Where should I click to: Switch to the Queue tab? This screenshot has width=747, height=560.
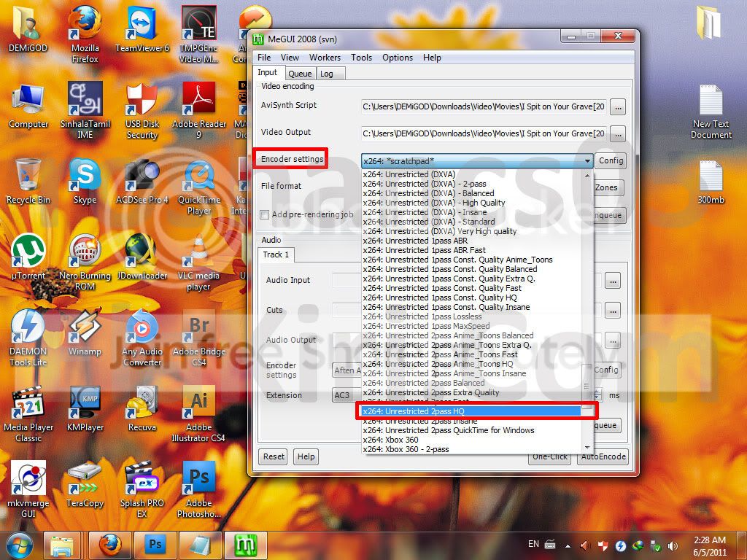[x=300, y=74]
